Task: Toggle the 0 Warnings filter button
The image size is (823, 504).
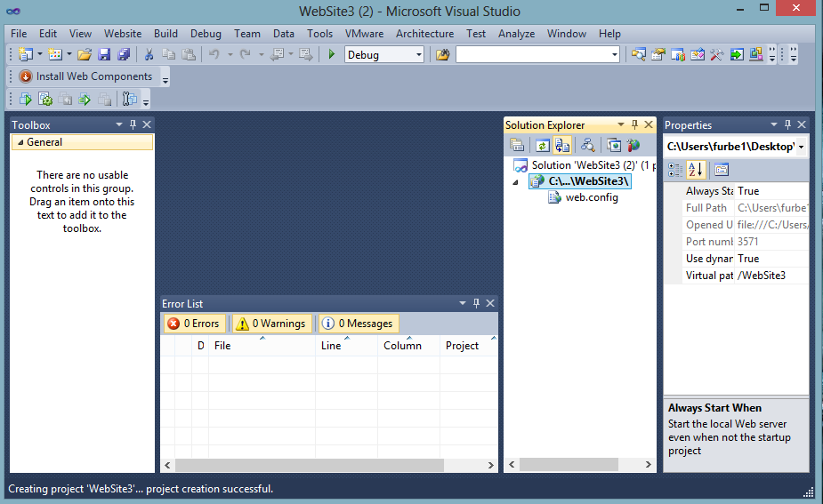Action: tap(272, 324)
